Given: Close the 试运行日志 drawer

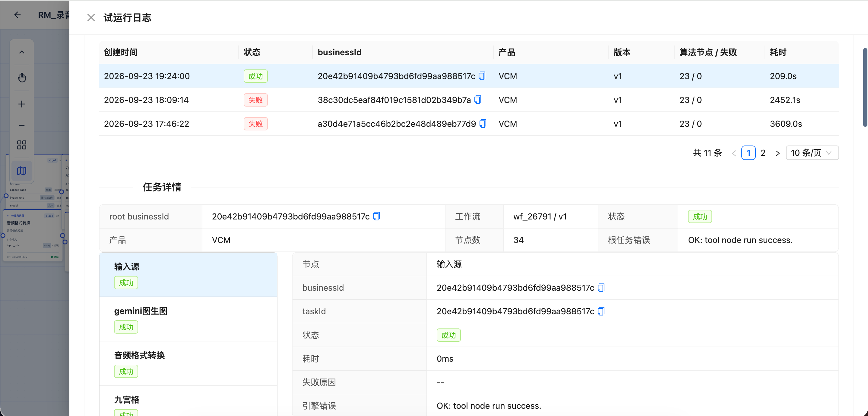Looking at the screenshot, I should pos(91,18).
